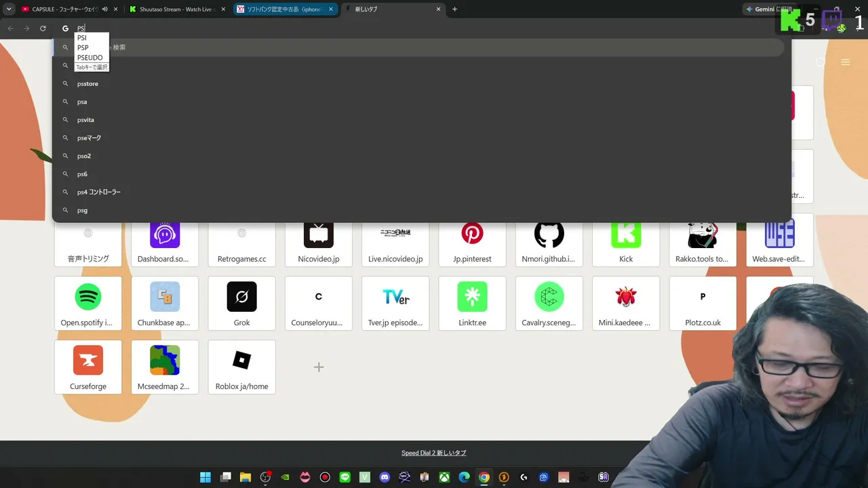868x488 pixels.
Task: Select PSI in the IME candidate list
Action: [x=91, y=38]
